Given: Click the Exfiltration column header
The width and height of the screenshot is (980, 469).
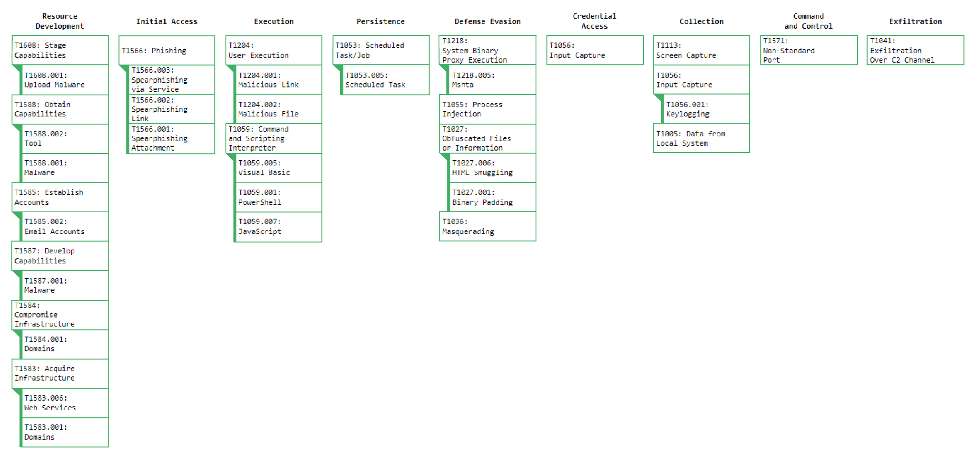Looking at the screenshot, I should [x=915, y=22].
